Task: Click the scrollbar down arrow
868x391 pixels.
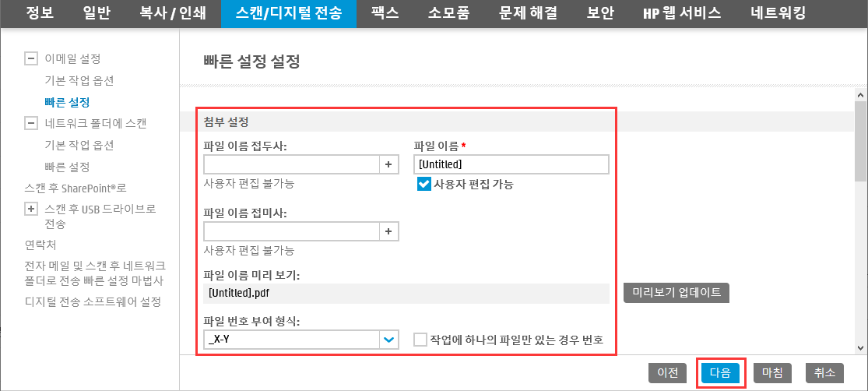Action: pyautogui.click(x=861, y=347)
